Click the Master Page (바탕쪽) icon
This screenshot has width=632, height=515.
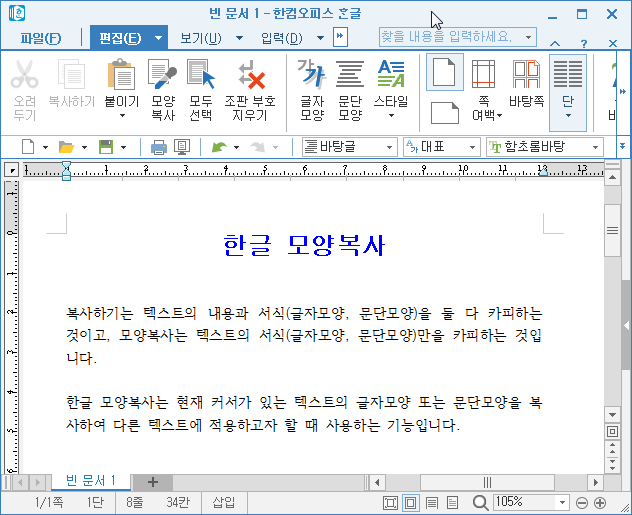tap(526, 74)
